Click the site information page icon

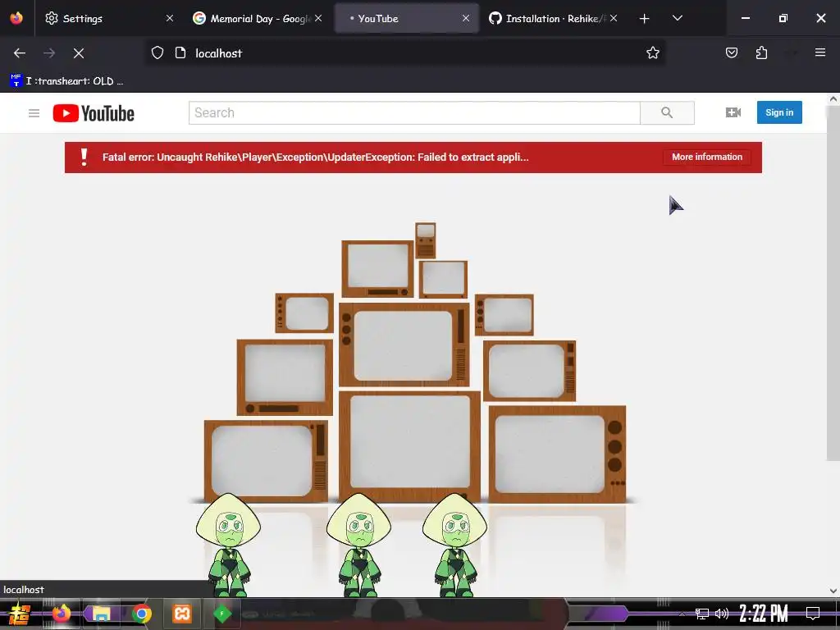tap(180, 53)
